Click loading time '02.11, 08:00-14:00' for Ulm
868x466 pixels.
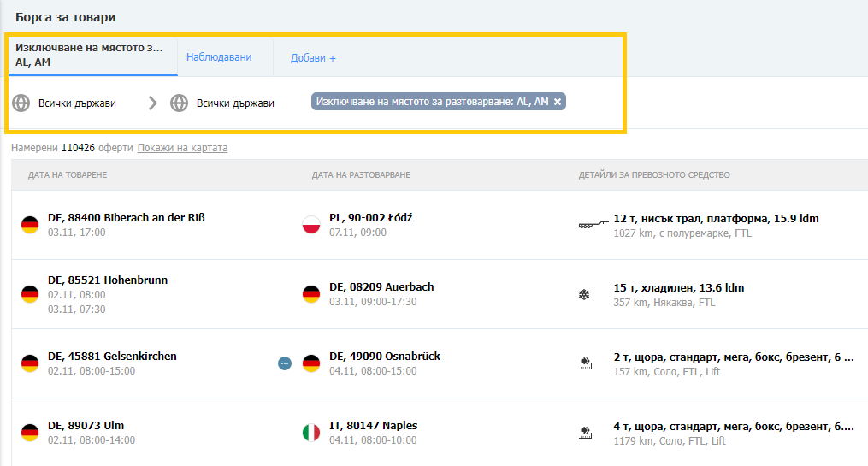(92, 440)
